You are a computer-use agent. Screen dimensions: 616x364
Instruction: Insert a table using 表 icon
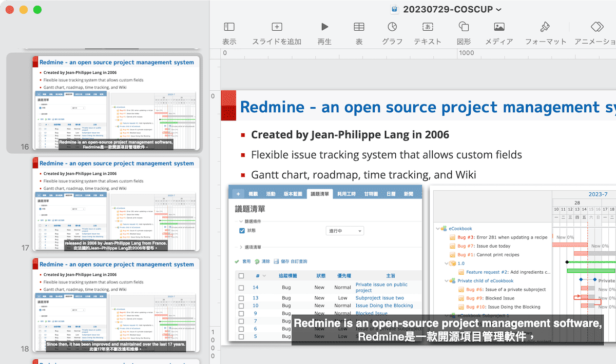[359, 27]
